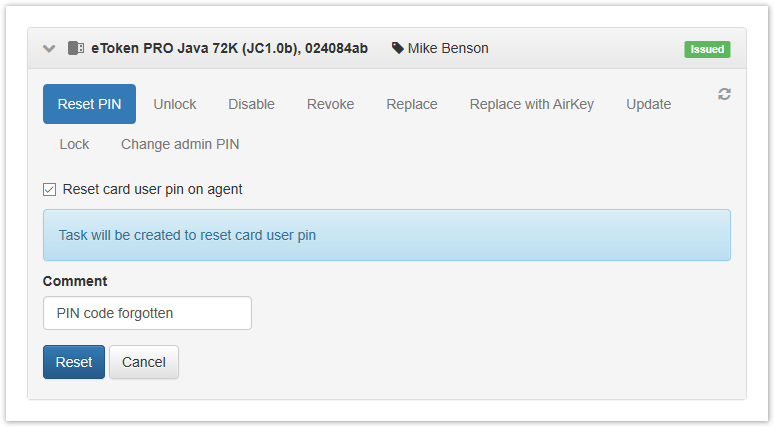Cancel the PIN reset operation
Viewport: 774px width, 427px height.
143,362
